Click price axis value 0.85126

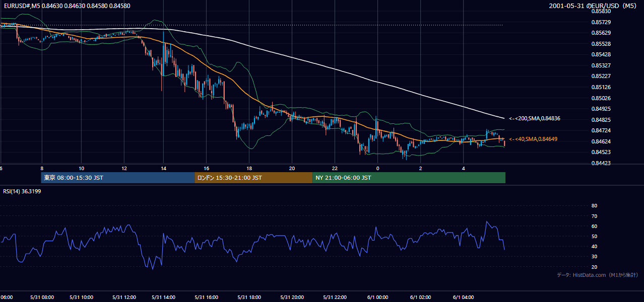coord(601,87)
